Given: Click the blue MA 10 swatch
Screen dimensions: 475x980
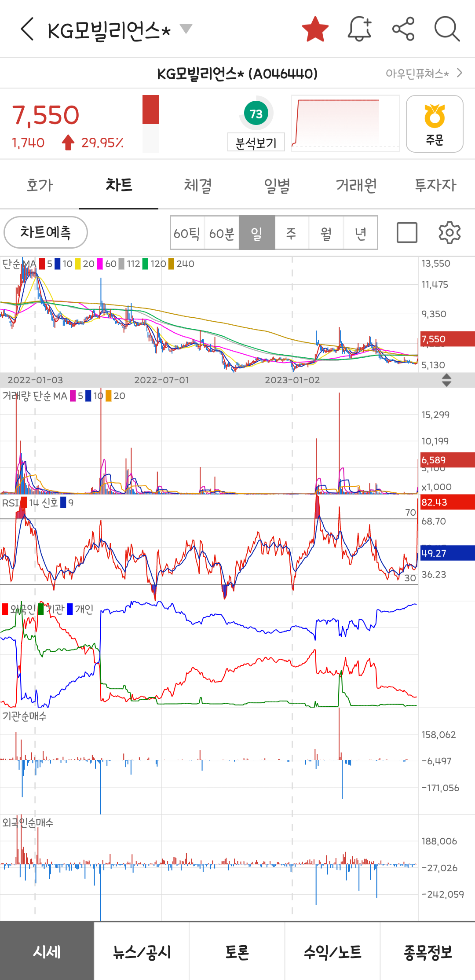Looking at the screenshot, I should click(x=58, y=264).
